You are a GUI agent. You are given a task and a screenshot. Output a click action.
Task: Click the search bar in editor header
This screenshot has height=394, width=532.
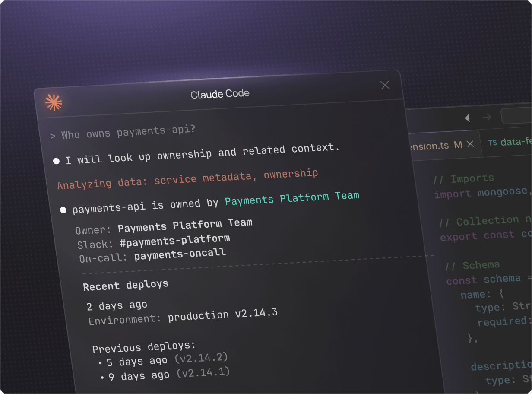tap(517, 116)
